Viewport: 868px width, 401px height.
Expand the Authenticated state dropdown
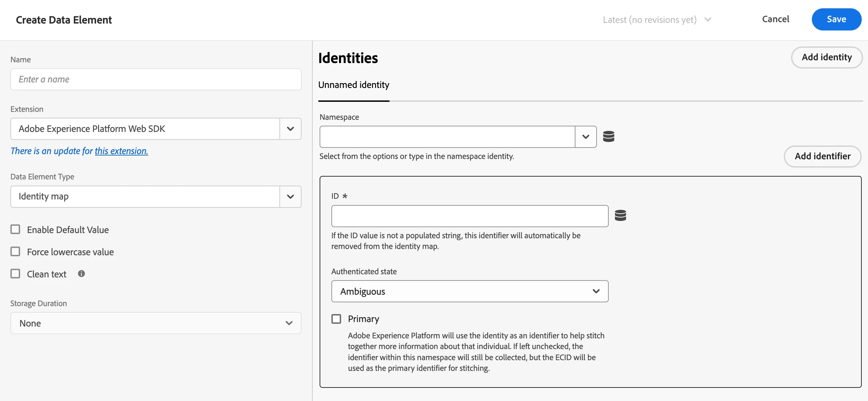pyautogui.click(x=470, y=291)
